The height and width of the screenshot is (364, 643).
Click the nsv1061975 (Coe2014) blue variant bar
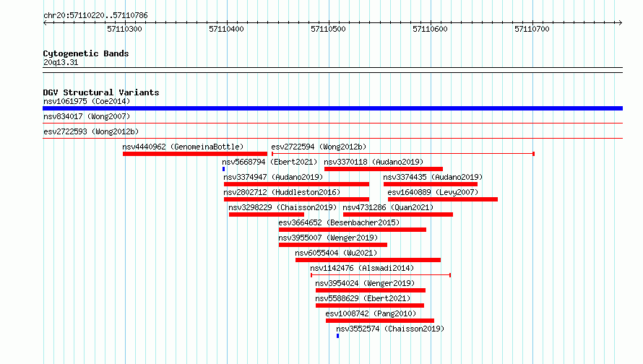(332, 108)
